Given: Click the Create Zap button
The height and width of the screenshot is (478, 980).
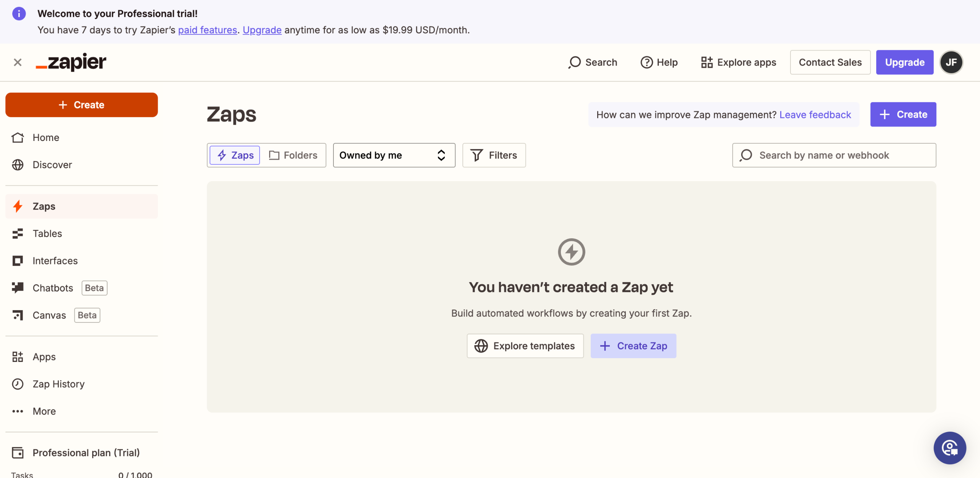Looking at the screenshot, I should coord(633,346).
